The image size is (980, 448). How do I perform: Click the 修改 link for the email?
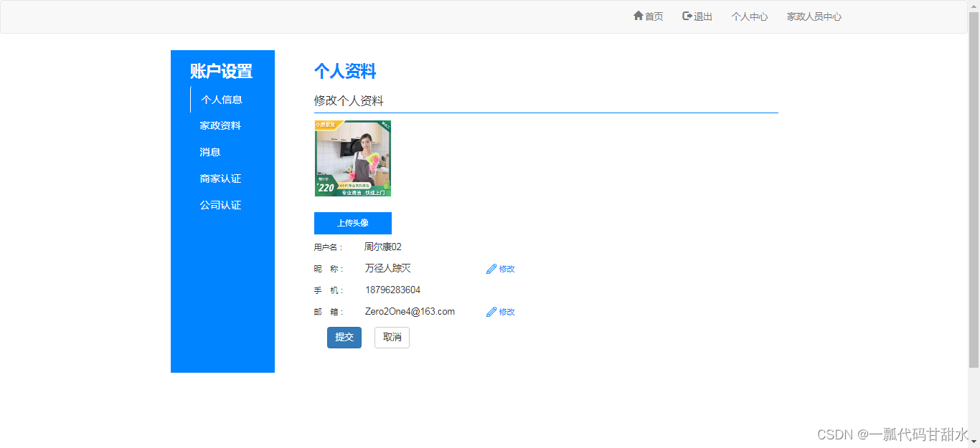(507, 313)
